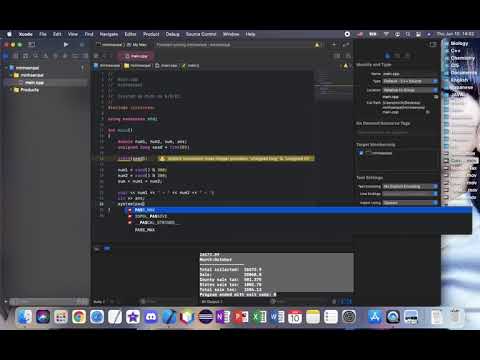
Task: Toggle the navigator sidebar button
Action: [x=31, y=44]
